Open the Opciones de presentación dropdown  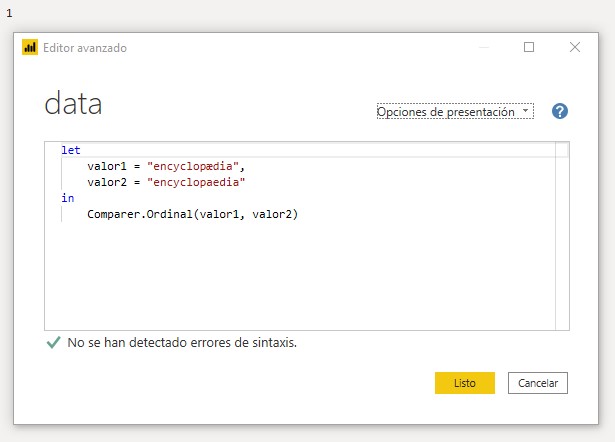(455, 112)
